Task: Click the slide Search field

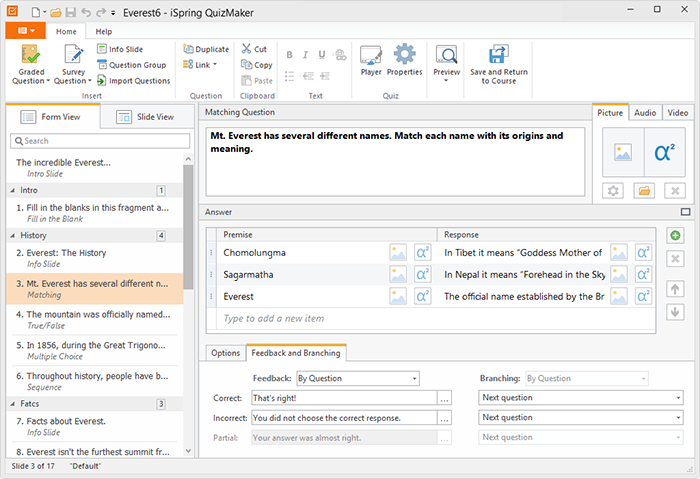Action: point(100,141)
